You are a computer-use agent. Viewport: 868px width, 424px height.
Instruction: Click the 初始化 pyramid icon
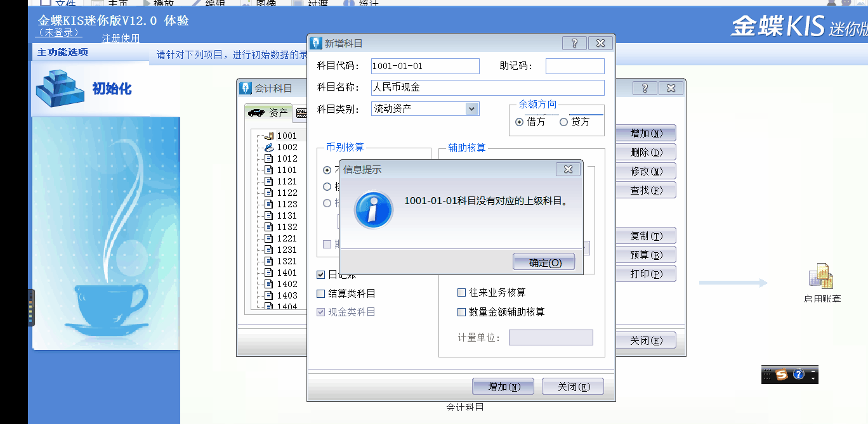tap(60, 88)
